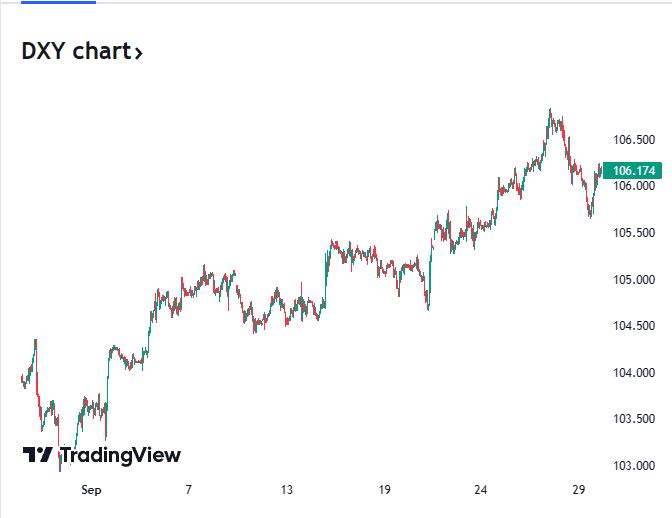
Task: Select the 7 date marker on time axis
Action: pyautogui.click(x=188, y=490)
